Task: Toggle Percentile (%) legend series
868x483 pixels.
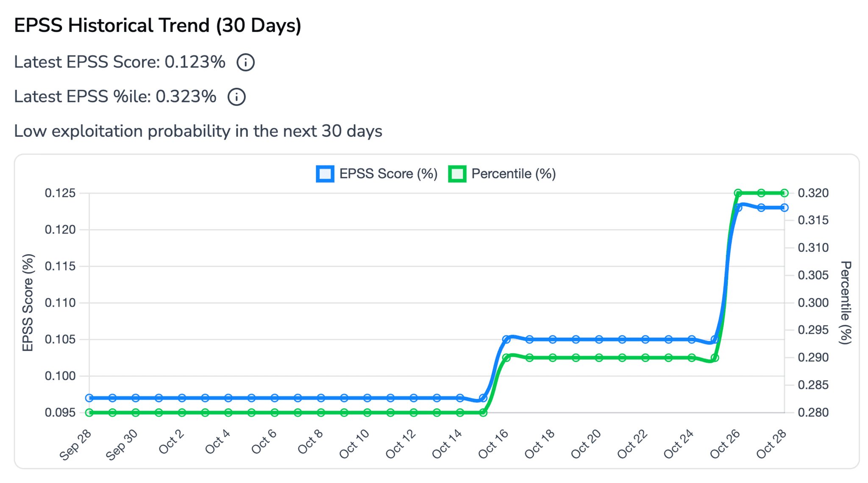Action: [x=513, y=174]
